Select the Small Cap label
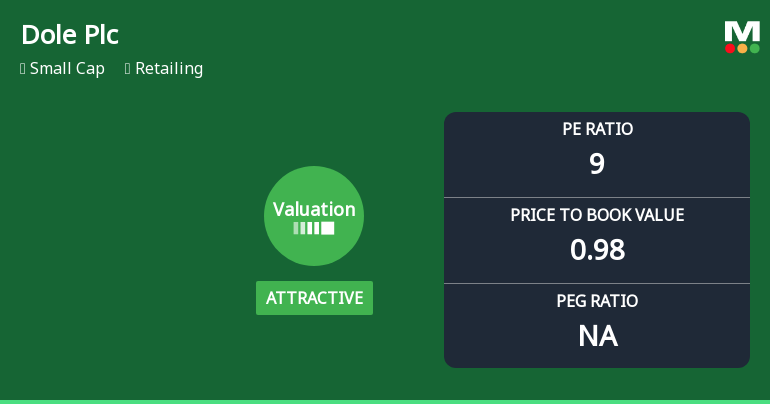The image size is (770, 404). (x=67, y=69)
